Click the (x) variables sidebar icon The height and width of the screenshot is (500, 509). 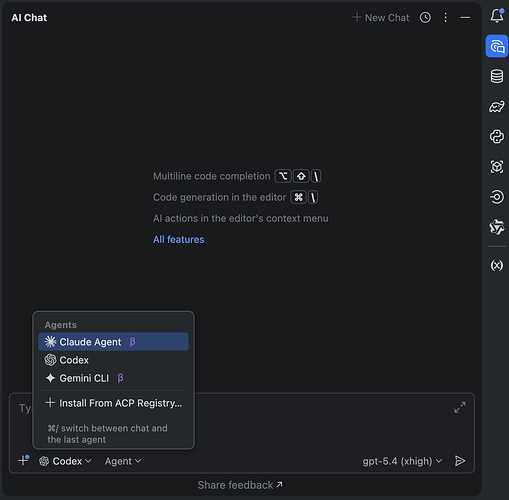[497, 265]
